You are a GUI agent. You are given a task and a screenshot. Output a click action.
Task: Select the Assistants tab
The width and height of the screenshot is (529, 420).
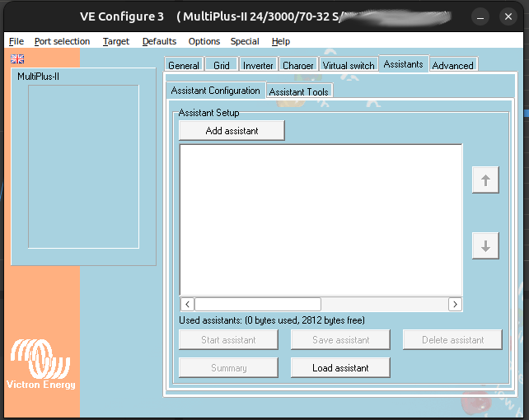click(404, 63)
